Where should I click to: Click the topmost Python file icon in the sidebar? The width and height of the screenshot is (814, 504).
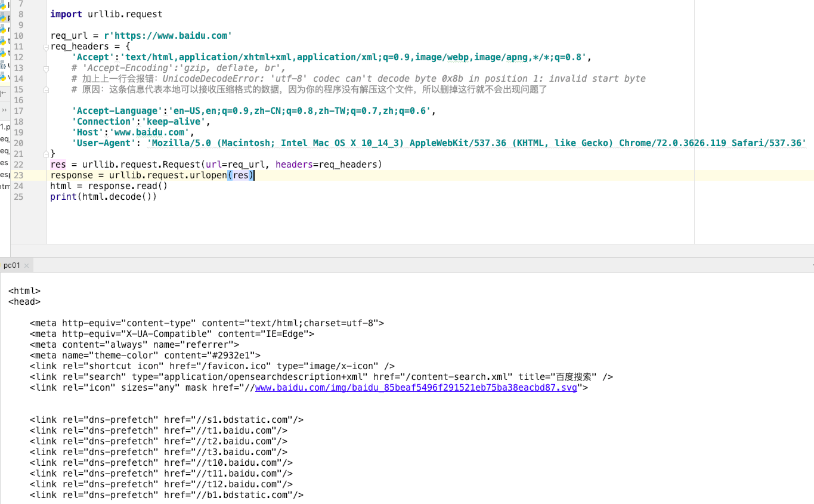[x=4, y=5]
